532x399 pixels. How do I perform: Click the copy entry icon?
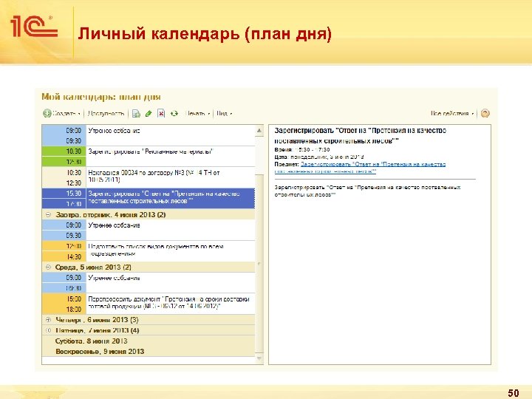pyautogui.click(x=136, y=114)
